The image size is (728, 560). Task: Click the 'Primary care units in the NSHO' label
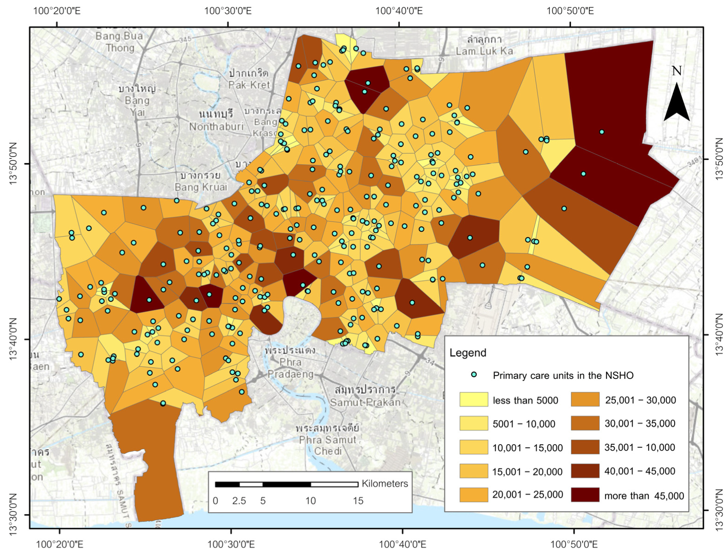[563, 376]
